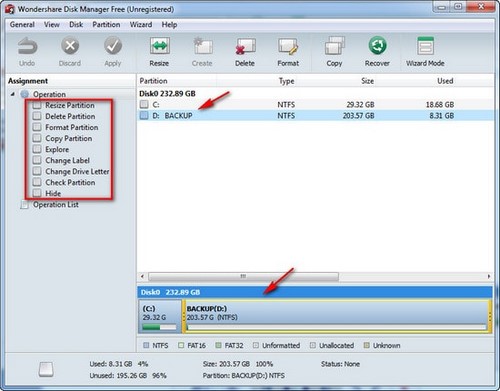Image resolution: width=500 pixels, height=391 pixels.
Task: Choose Resize Partition in the operation list
Action: point(70,105)
